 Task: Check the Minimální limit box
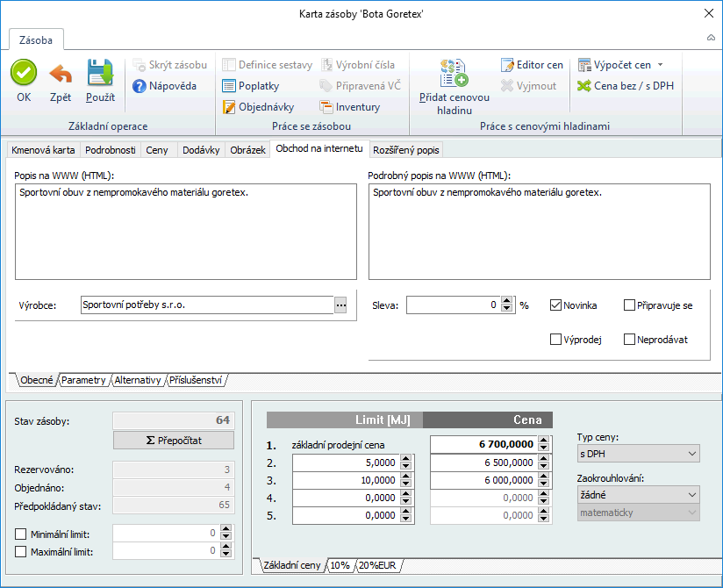pyautogui.click(x=21, y=534)
